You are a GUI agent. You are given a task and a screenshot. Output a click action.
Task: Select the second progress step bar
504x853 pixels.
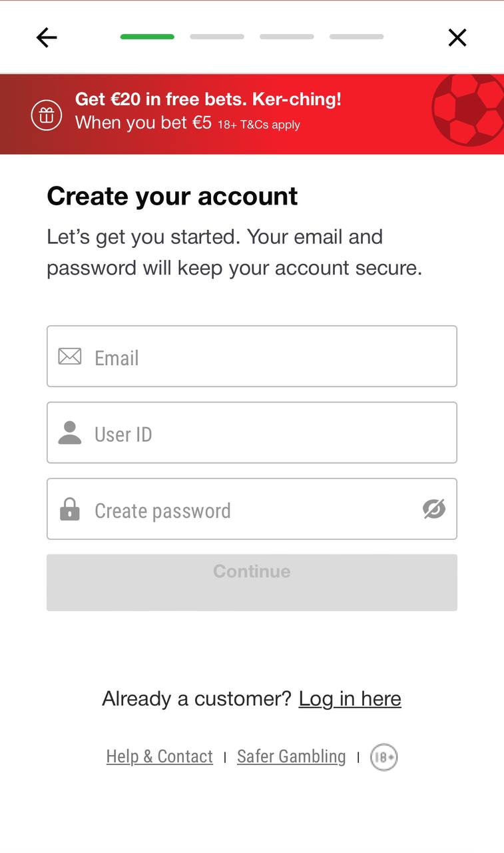(x=217, y=37)
